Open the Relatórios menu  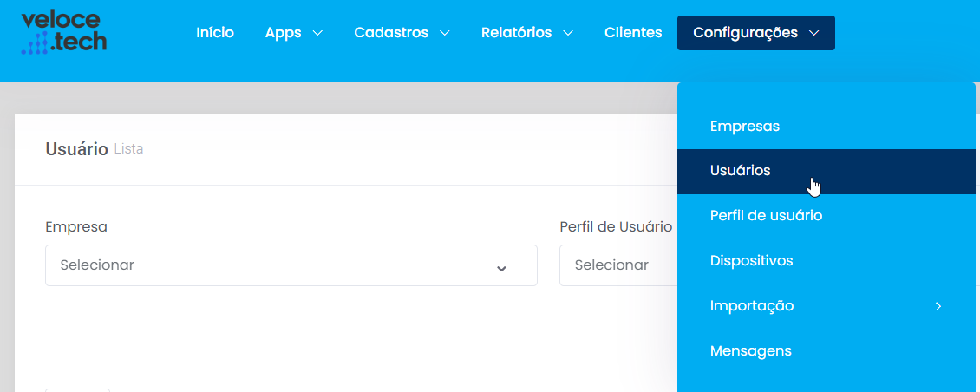coord(527,33)
